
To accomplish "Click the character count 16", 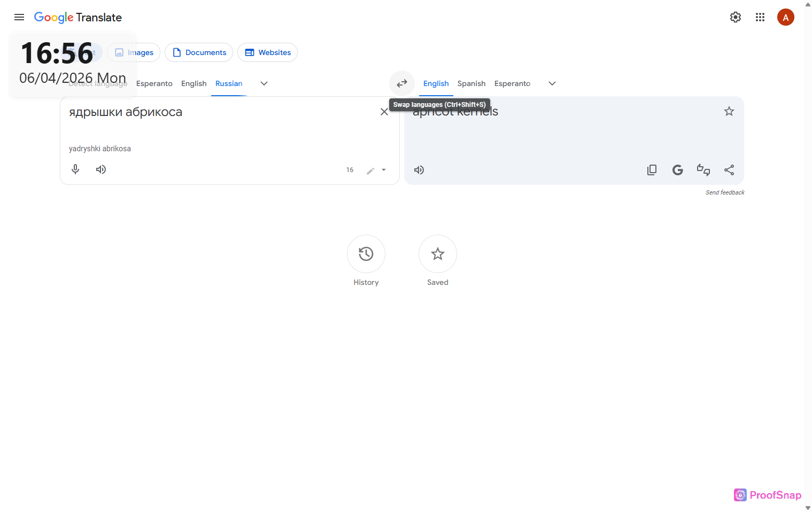I will 350,170.
